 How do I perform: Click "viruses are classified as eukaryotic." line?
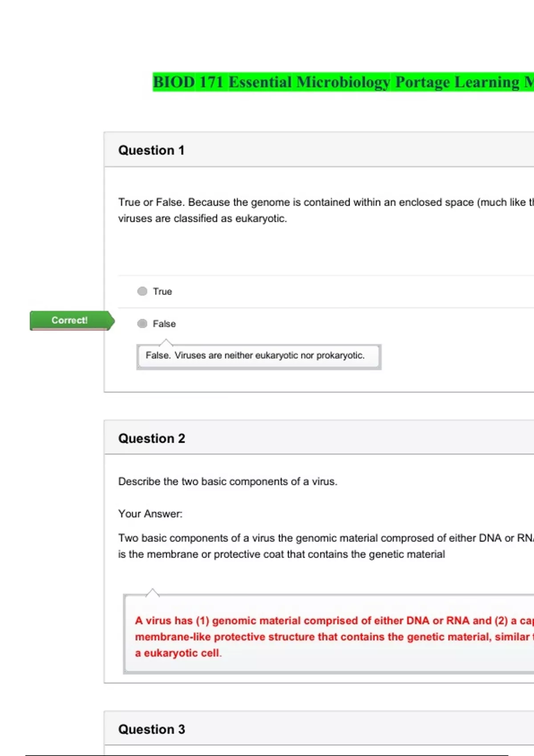pos(202,218)
